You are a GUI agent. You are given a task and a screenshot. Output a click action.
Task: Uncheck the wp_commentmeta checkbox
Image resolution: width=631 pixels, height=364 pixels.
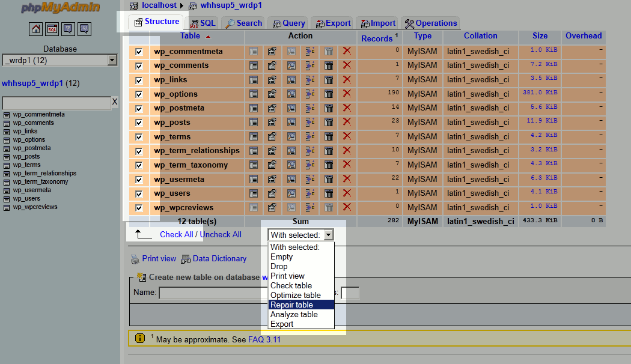139,52
